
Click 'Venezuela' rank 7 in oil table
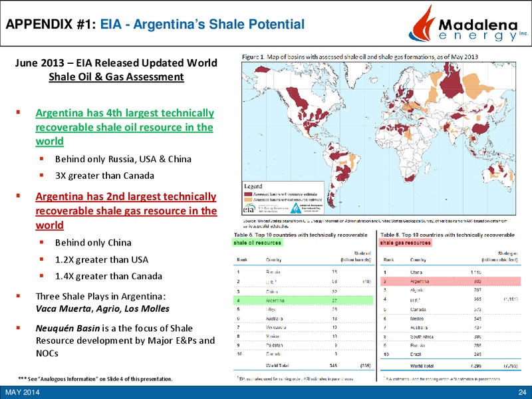(x=276, y=327)
